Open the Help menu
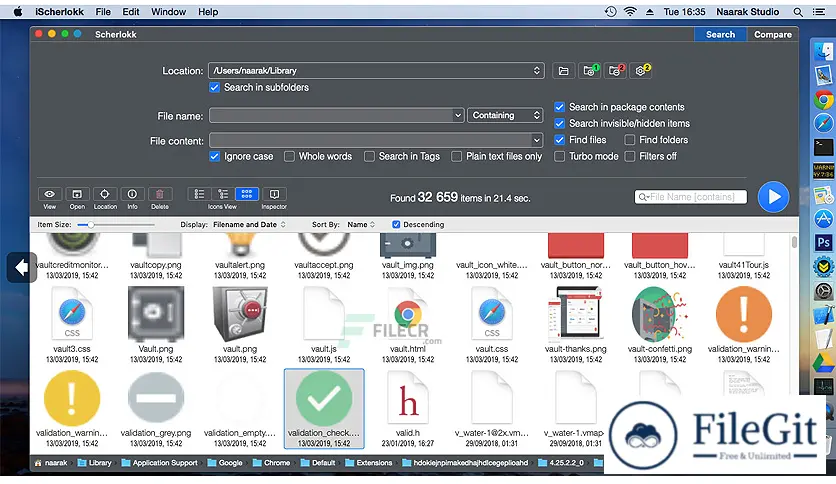 click(208, 12)
